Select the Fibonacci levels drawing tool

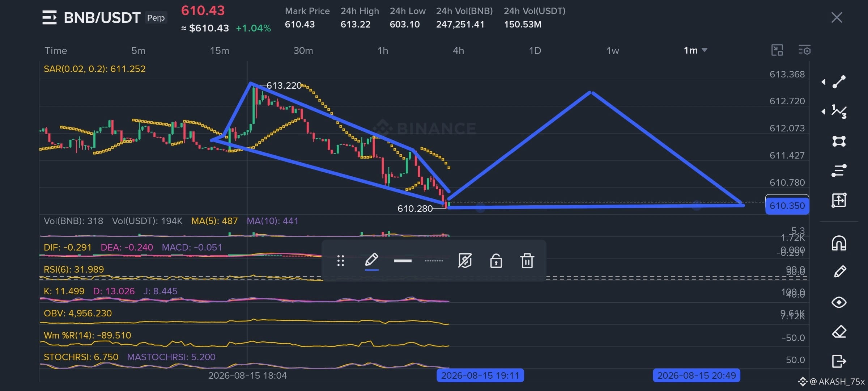tap(839, 171)
